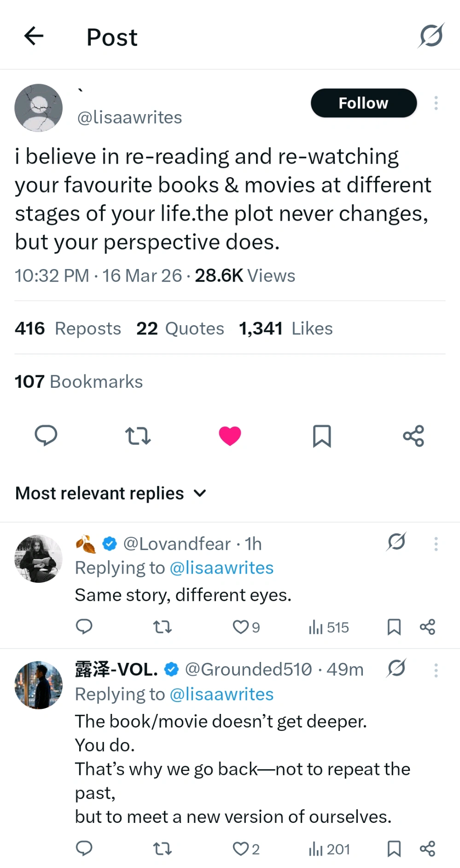Open @lisaawrites link in Lovandfear's reply

coord(221,568)
